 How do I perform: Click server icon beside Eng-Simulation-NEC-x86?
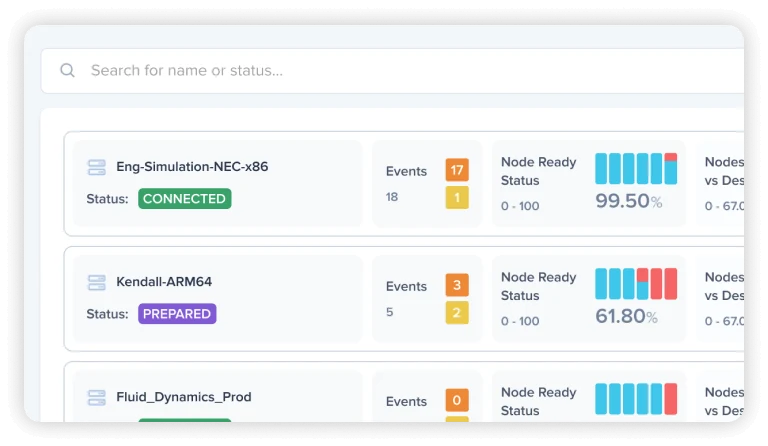click(96, 167)
